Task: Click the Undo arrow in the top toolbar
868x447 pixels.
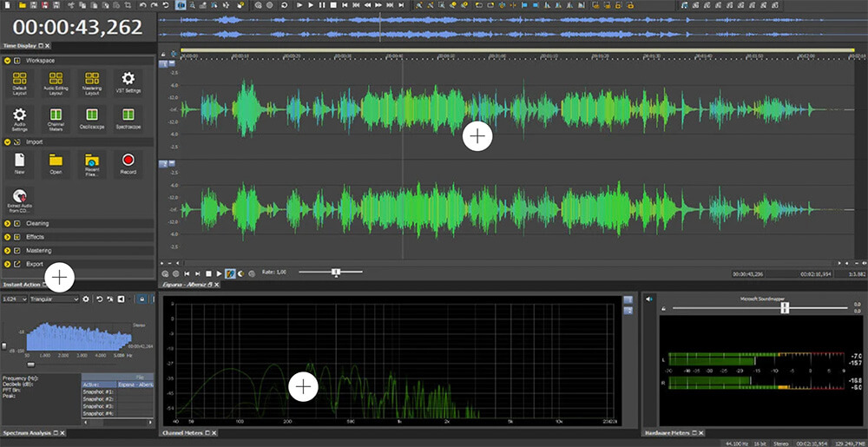Action: tap(143, 5)
